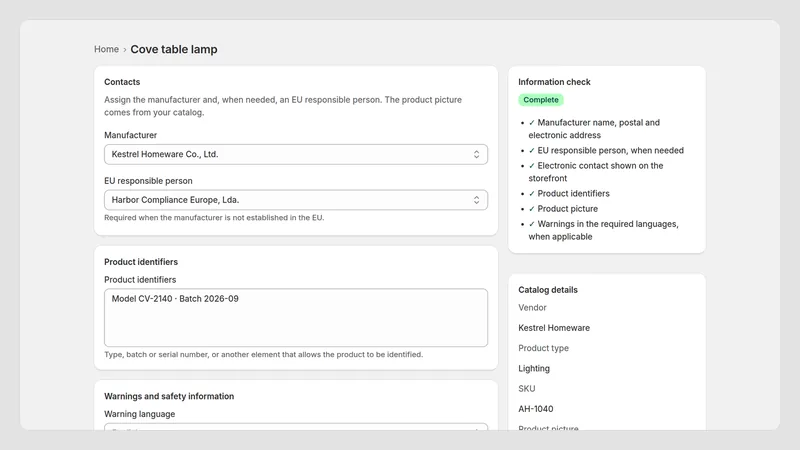The width and height of the screenshot is (800, 450).
Task: Click the Warning language label
Action: 139,414
